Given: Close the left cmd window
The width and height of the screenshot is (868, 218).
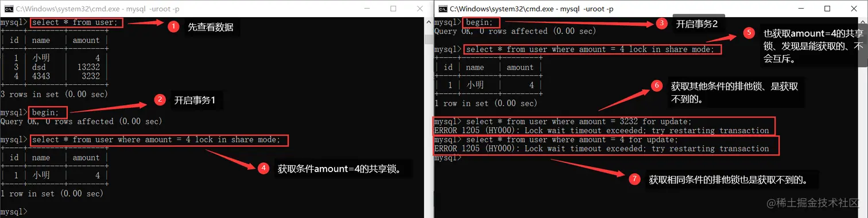Looking at the screenshot, I should tap(420, 9).
